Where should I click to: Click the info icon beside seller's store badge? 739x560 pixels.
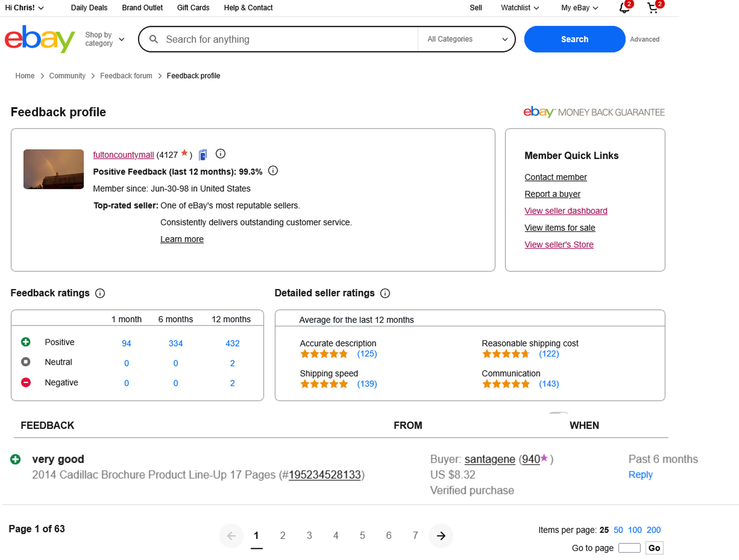click(220, 154)
